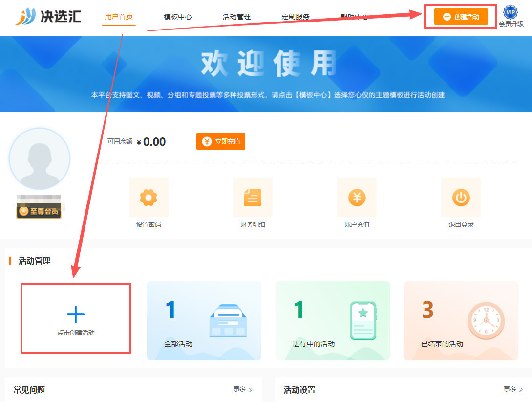Click the 活动管理 section heading
This screenshot has width=532, height=402.
(34, 261)
